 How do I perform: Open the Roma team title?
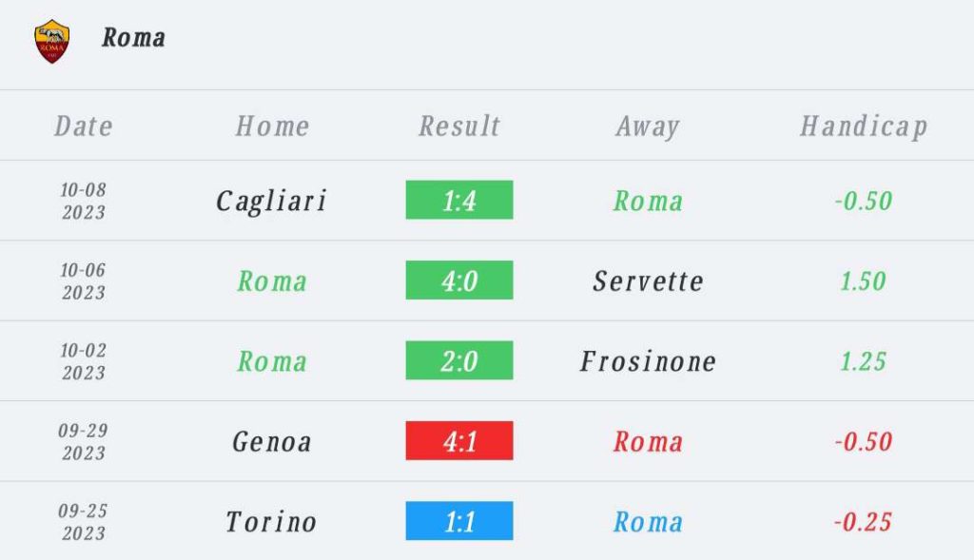point(133,38)
